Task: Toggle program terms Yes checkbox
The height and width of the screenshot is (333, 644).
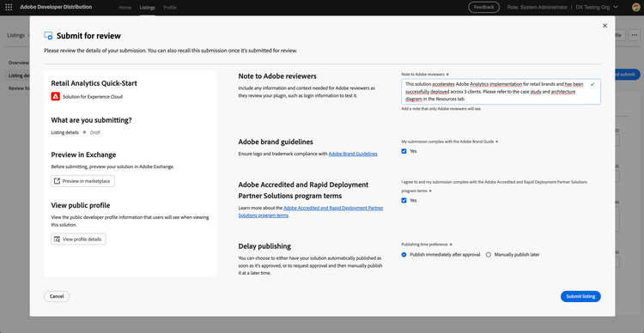Action: click(x=404, y=200)
